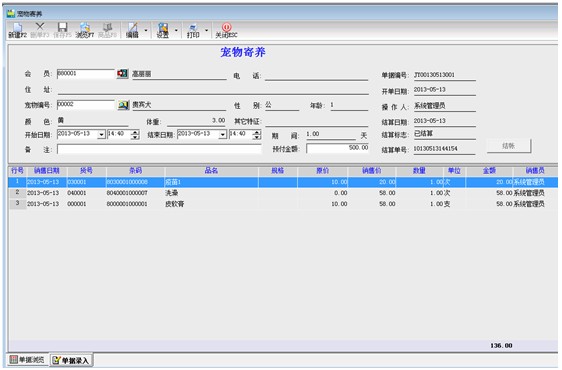Click the 结算单号 value 10130513144154

coord(435,148)
